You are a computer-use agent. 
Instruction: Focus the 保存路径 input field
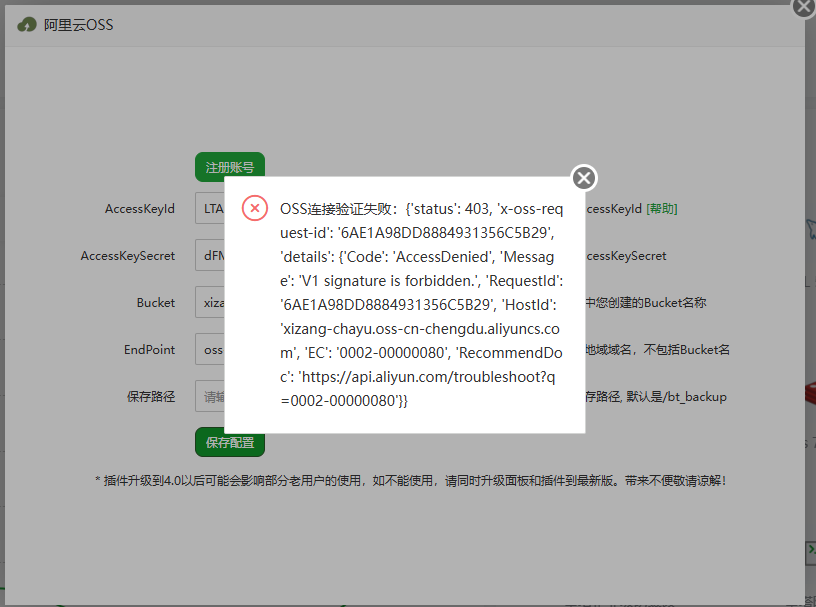coord(210,396)
